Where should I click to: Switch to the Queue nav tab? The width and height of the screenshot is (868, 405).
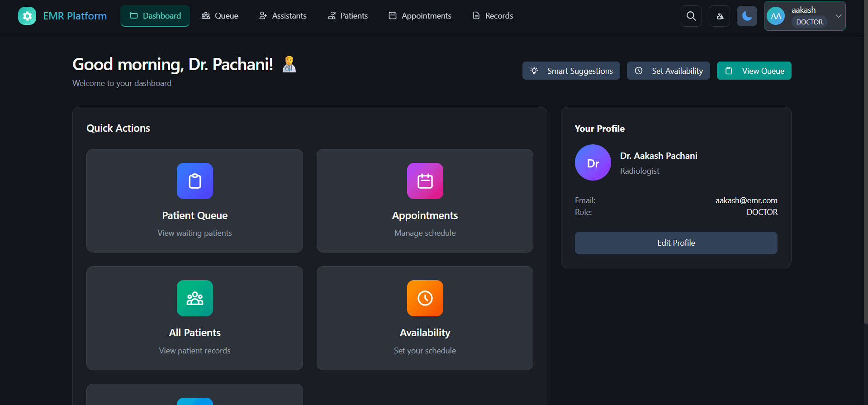coord(220,16)
